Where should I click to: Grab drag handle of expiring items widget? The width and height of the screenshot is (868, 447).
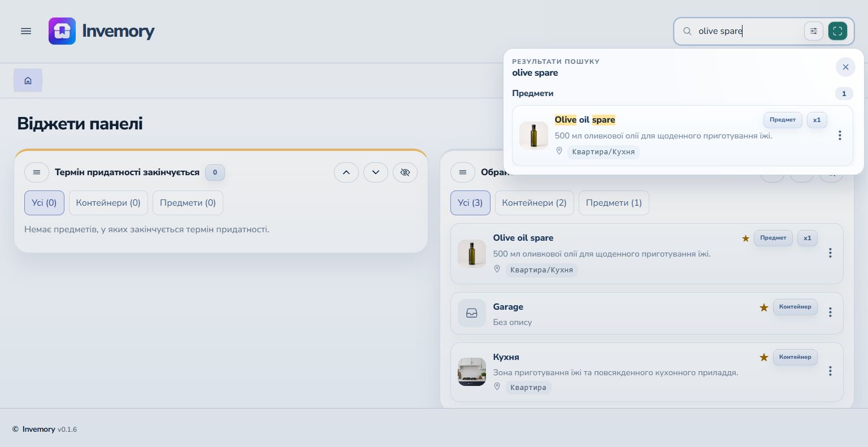pyautogui.click(x=37, y=172)
